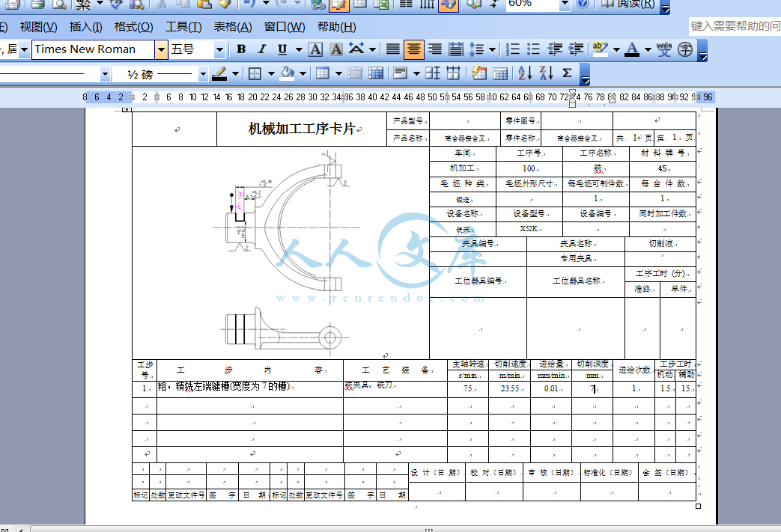Viewport: 781px width, 532px height.
Task: Toggle Bold formatting
Action: click(x=242, y=49)
